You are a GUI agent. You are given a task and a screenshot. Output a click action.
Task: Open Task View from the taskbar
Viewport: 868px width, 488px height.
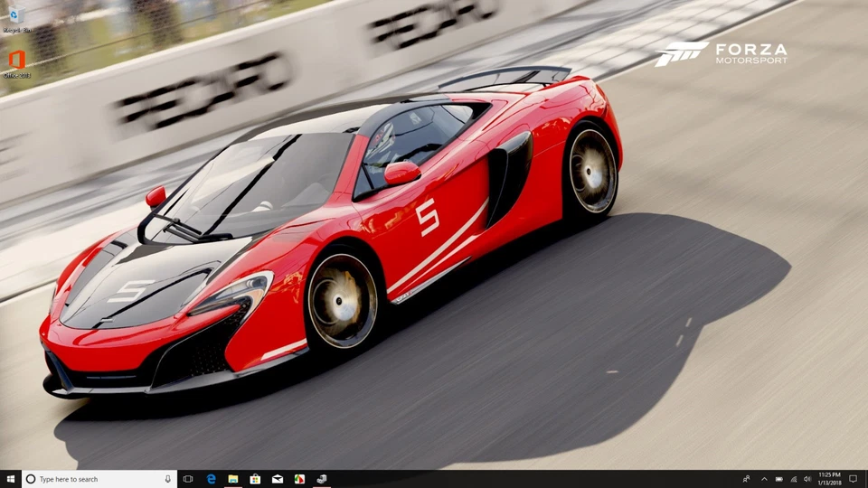188,479
